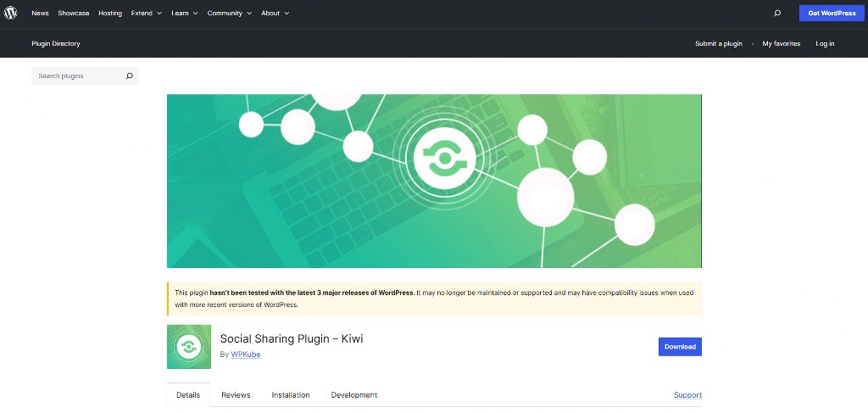This screenshot has width=868, height=413.
Task: Open the WPKube author link
Action: pyautogui.click(x=245, y=354)
